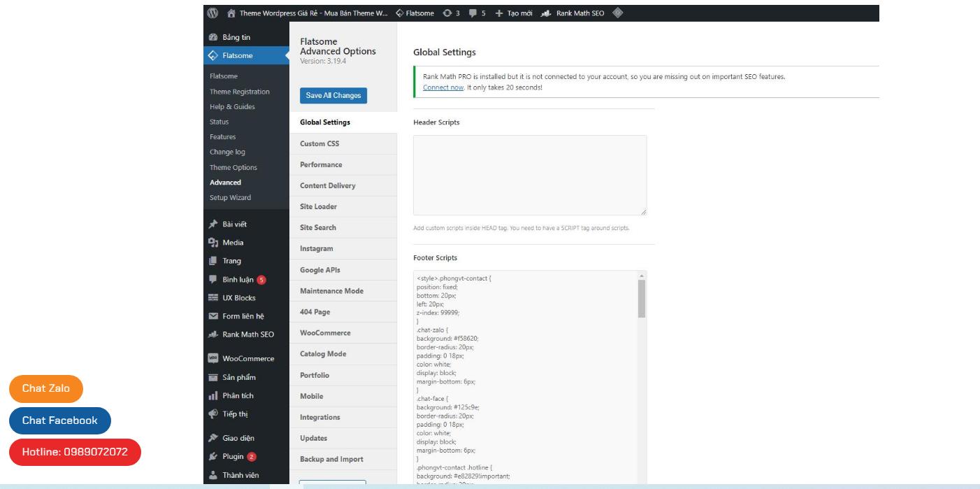Click the red Hotline: 0989072072 button

point(75,452)
